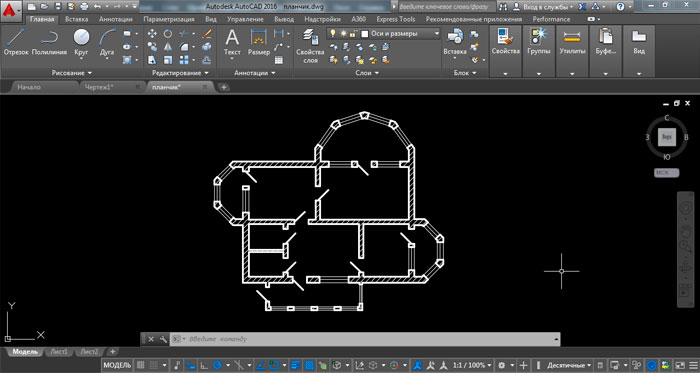Click the Scale tool icon
The width and height of the screenshot is (700, 373).
point(167,60)
